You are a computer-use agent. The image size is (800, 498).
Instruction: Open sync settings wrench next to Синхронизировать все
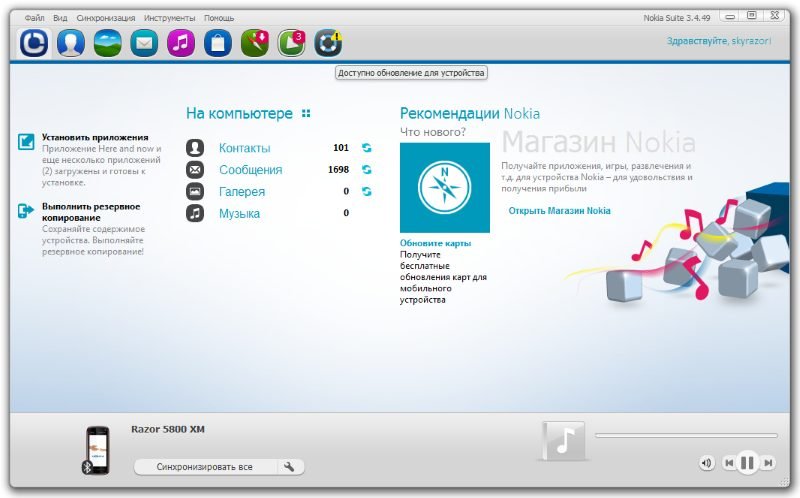pyautogui.click(x=289, y=467)
